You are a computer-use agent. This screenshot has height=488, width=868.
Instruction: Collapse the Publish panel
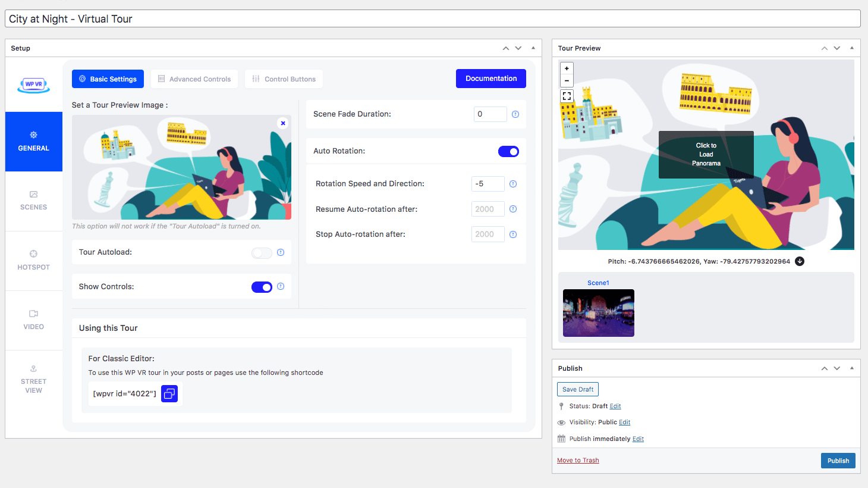point(852,368)
